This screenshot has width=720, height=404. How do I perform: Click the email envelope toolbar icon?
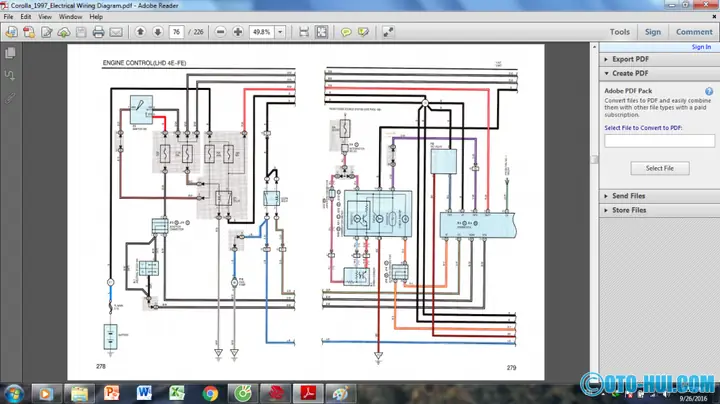click(116, 32)
